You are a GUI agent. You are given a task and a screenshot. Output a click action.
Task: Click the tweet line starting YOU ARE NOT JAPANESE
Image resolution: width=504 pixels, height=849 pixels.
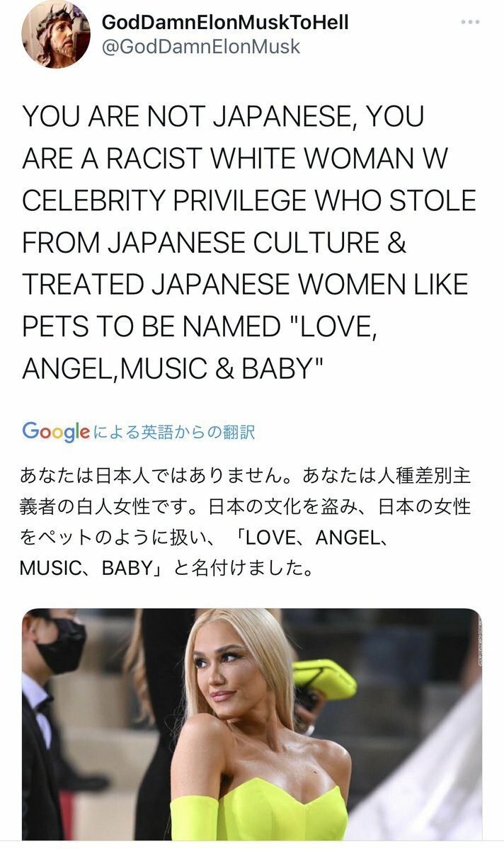[x=223, y=116]
